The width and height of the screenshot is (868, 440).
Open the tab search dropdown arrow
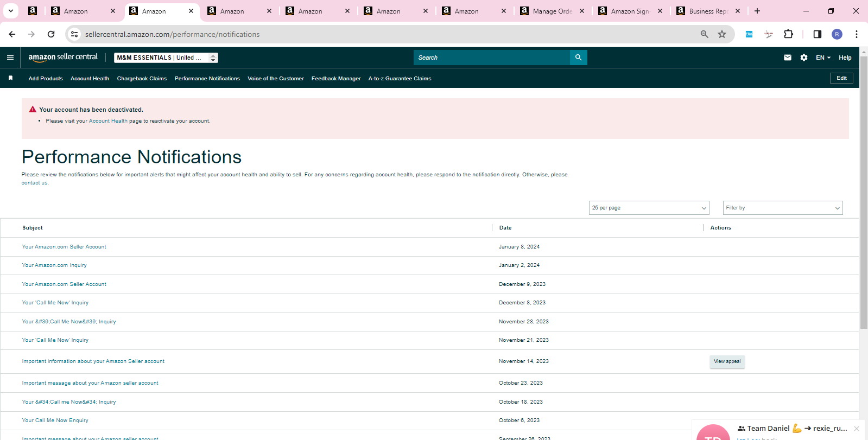pos(11,11)
